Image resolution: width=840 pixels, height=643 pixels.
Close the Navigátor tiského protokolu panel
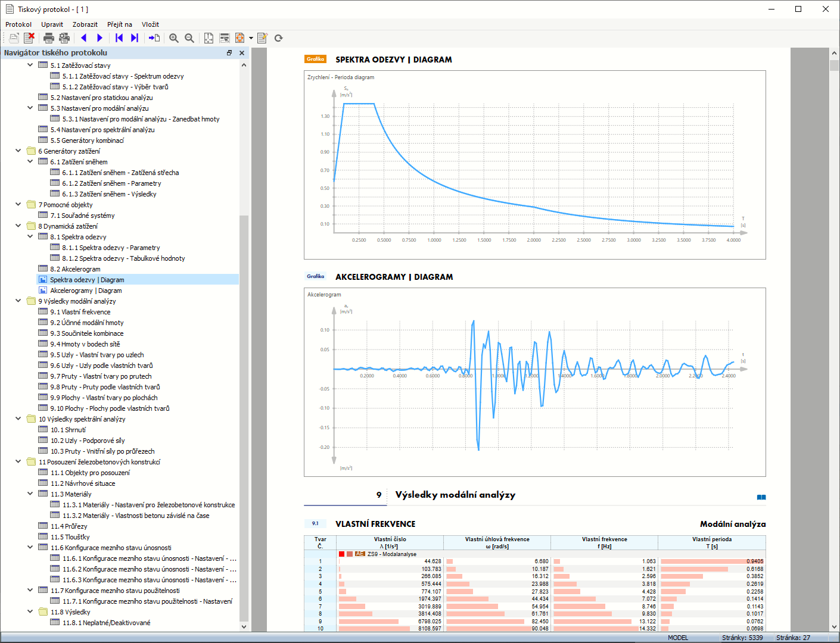pos(242,53)
